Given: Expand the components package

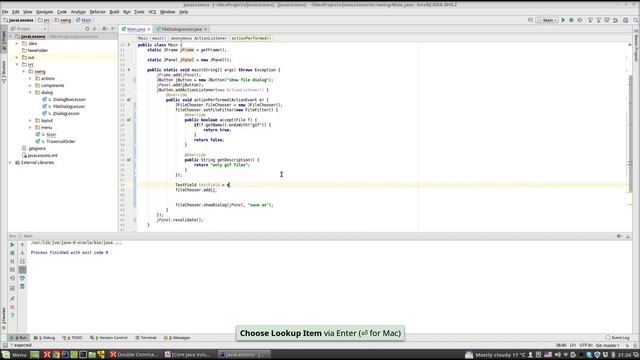Looking at the screenshot, I should [30, 85].
